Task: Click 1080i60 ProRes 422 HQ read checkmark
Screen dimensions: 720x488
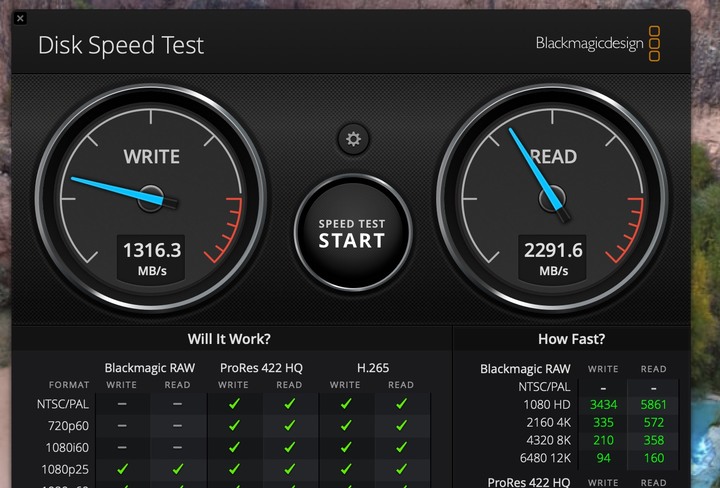Action: tap(290, 447)
